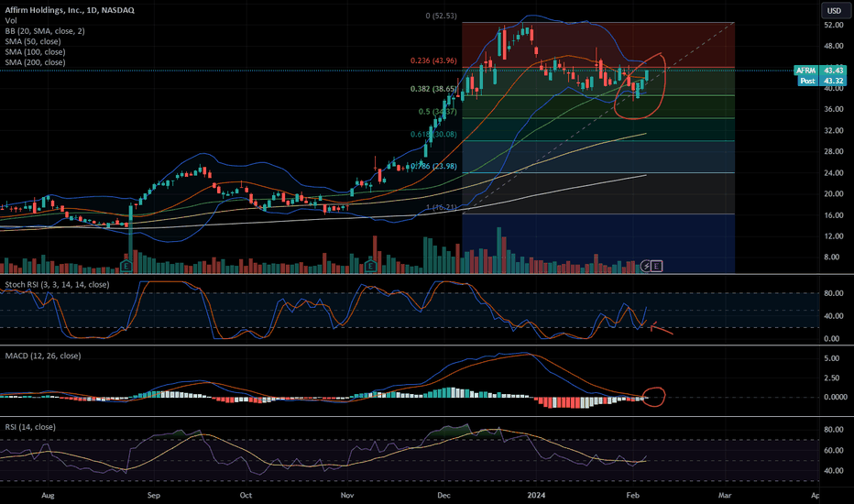Click the Nov label on time axis
The image size is (854, 504).
tap(347, 495)
